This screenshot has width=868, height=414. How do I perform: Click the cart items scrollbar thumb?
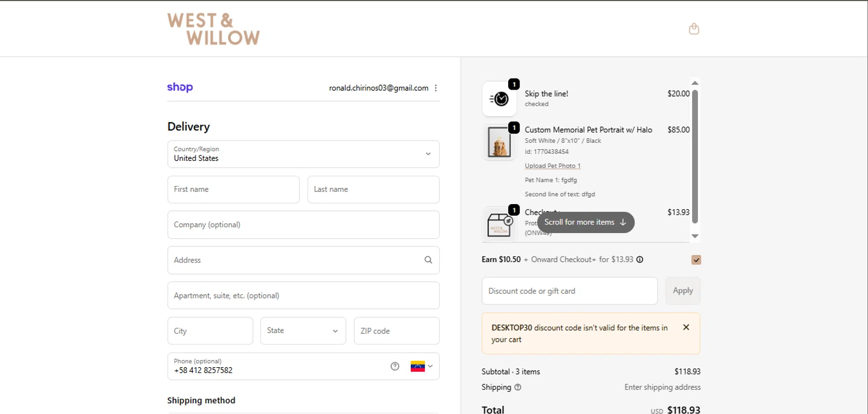coord(695,156)
